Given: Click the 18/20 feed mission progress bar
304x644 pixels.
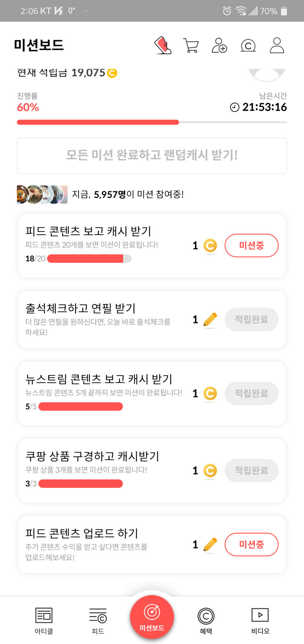Looking at the screenshot, I should 89,259.
